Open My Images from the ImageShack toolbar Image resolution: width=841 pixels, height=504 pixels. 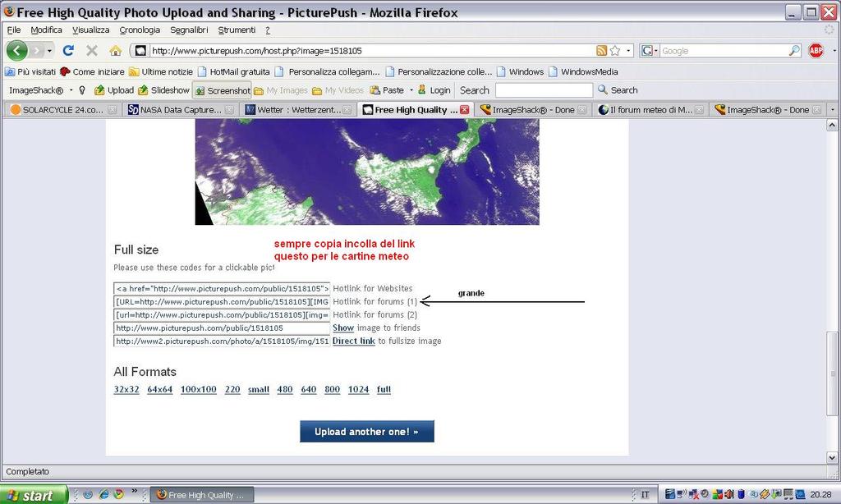coord(279,90)
